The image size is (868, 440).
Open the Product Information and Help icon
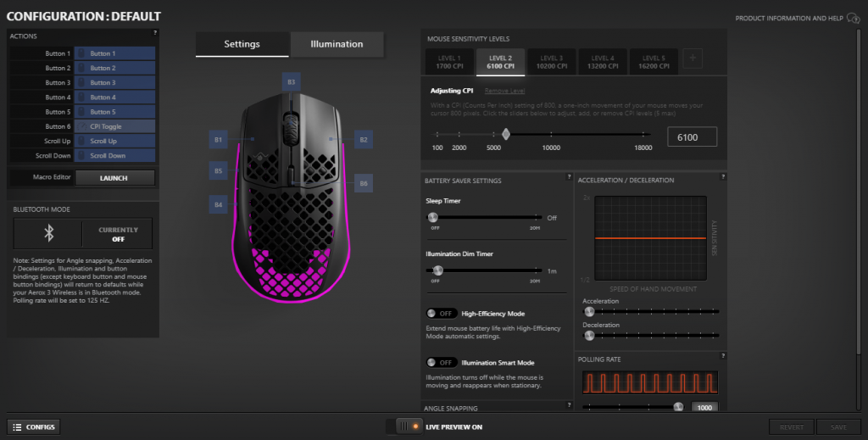853,19
